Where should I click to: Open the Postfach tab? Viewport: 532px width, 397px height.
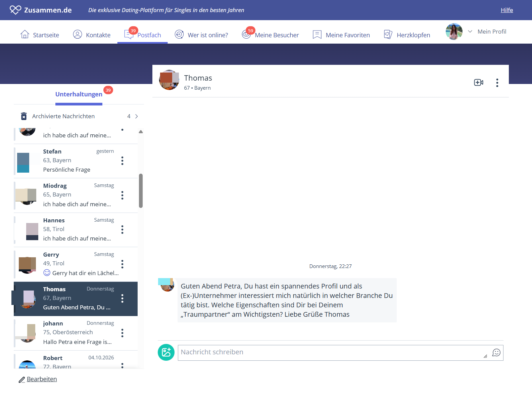pyautogui.click(x=142, y=35)
